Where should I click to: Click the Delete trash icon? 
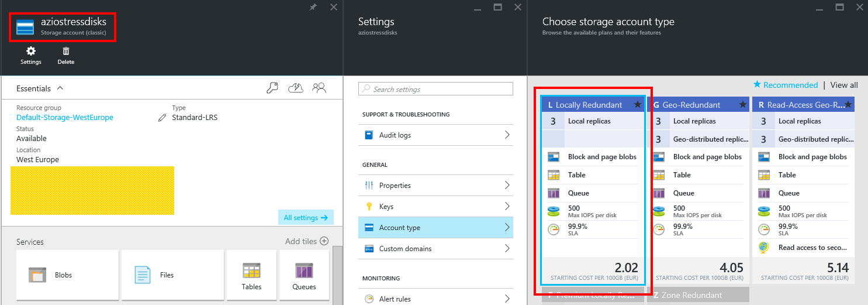coord(66,51)
